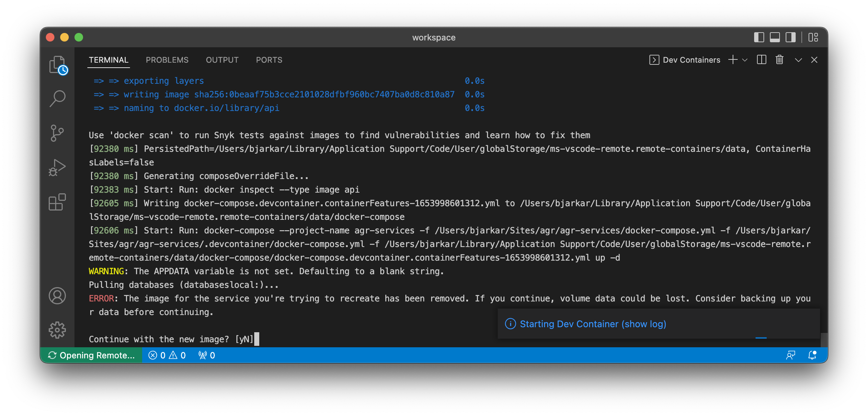Open the Explorer view in activity bar
This screenshot has width=868, height=416.
(57, 65)
